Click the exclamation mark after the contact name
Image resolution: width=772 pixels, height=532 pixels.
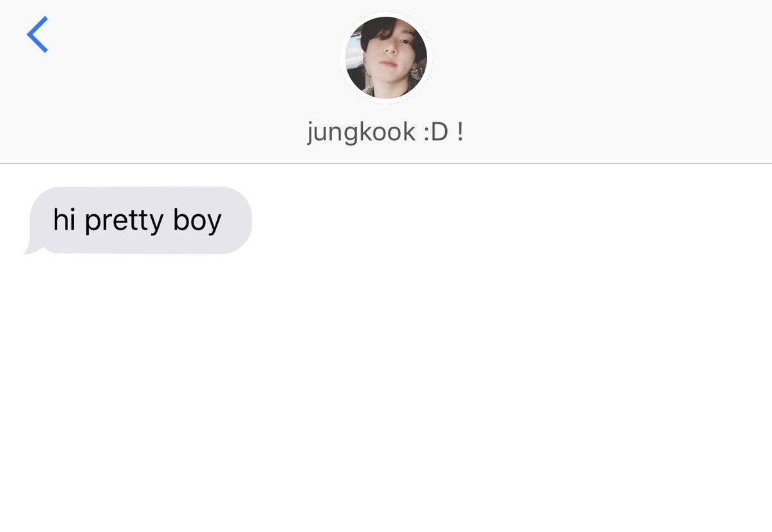click(x=459, y=133)
